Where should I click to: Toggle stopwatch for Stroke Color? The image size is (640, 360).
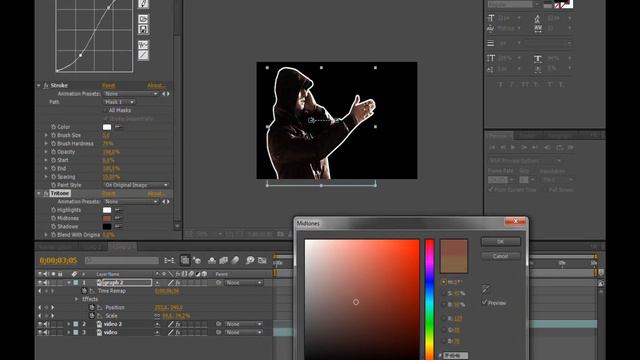coord(53,127)
